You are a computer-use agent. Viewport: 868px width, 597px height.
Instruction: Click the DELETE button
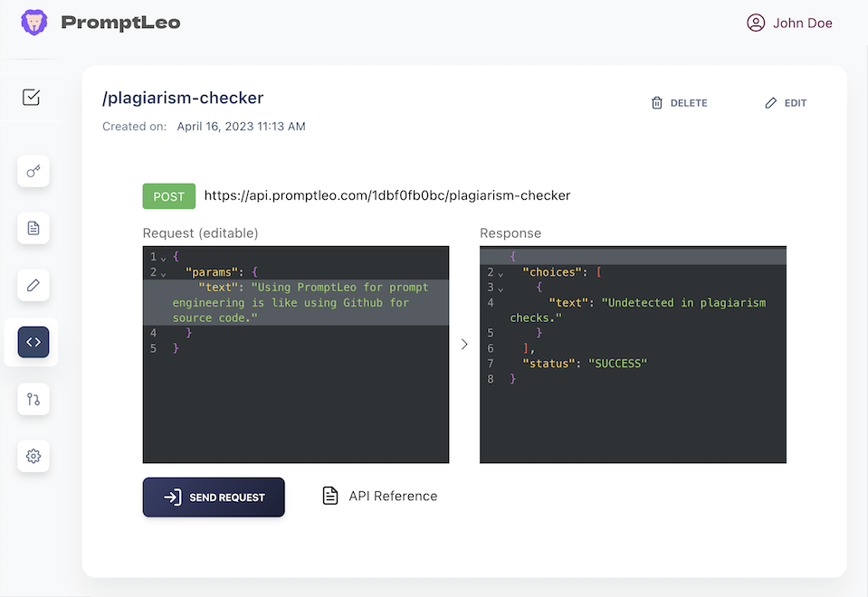[x=679, y=103]
